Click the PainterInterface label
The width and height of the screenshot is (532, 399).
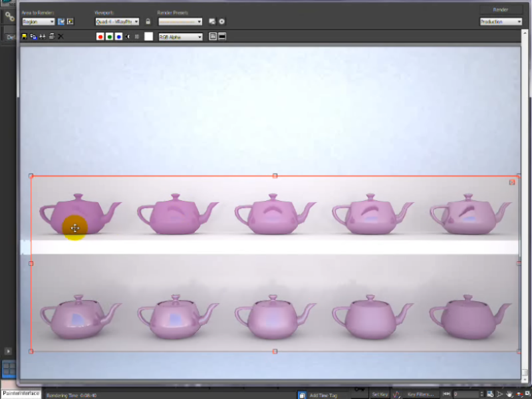click(x=21, y=393)
